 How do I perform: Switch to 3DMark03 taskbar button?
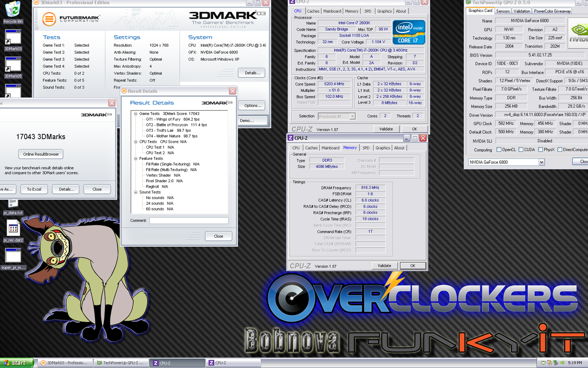click(65, 363)
